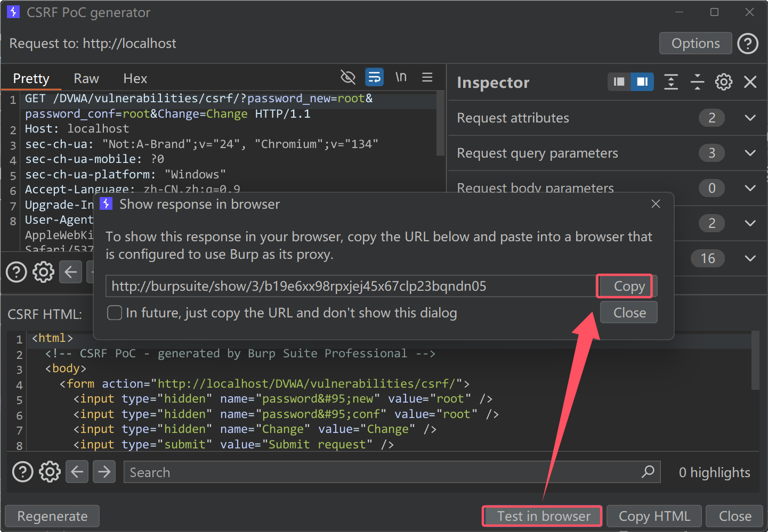Go to previous match arrow in request editor

71,272
